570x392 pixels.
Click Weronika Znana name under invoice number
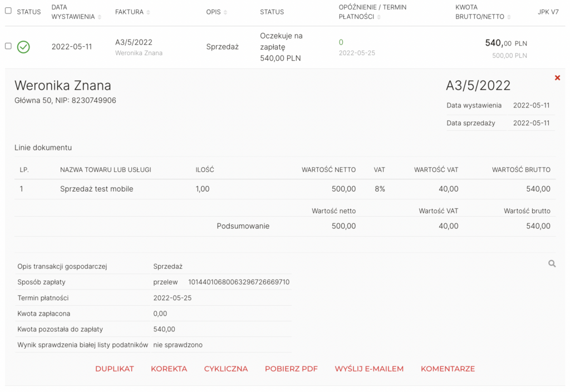pos(139,53)
